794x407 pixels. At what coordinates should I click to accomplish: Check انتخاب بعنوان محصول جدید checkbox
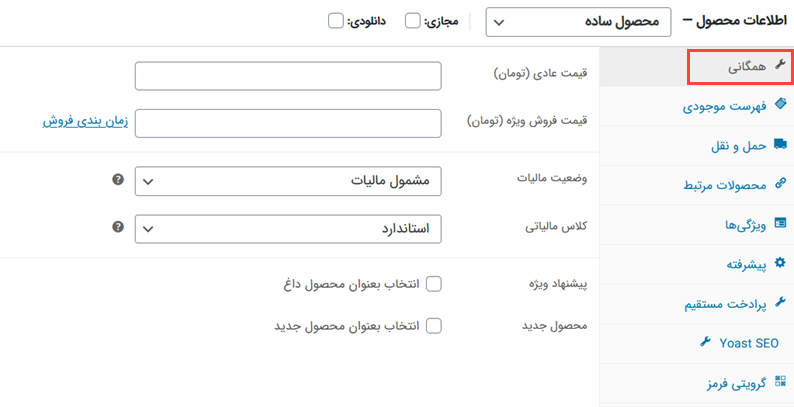434,325
